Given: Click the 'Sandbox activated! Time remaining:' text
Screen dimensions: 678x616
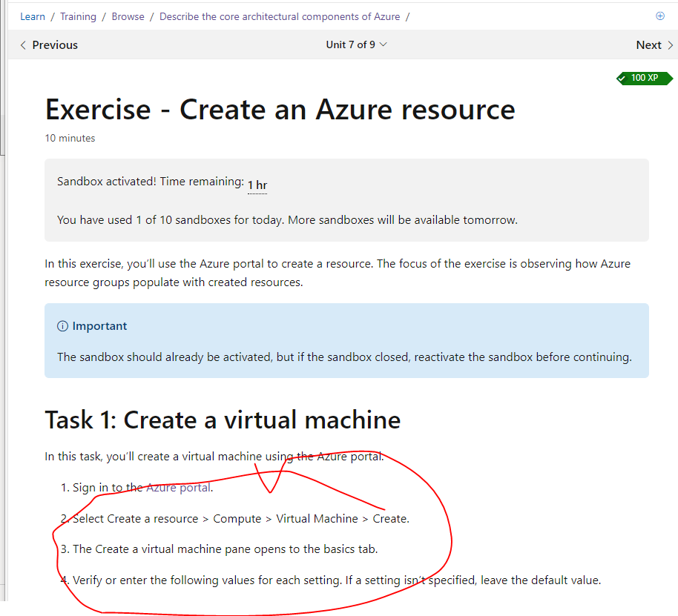Looking at the screenshot, I should tap(151, 182).
